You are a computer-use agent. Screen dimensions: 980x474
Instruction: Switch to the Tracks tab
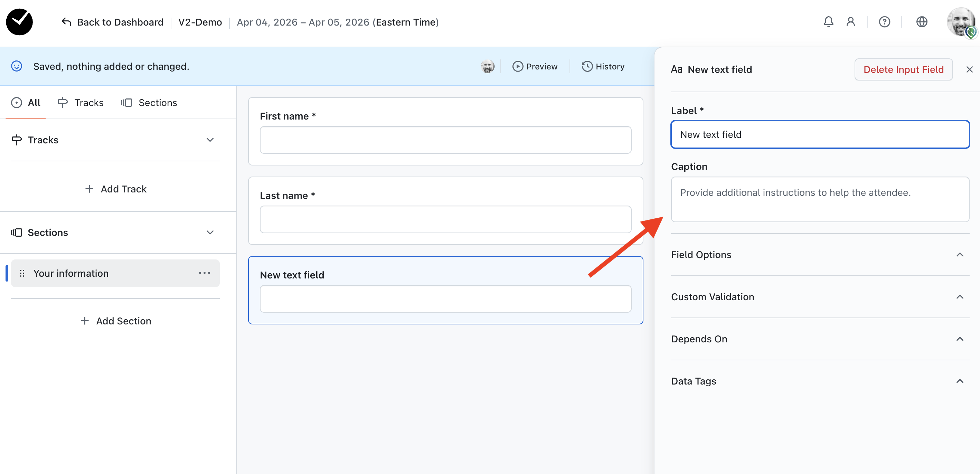point(81,103)
